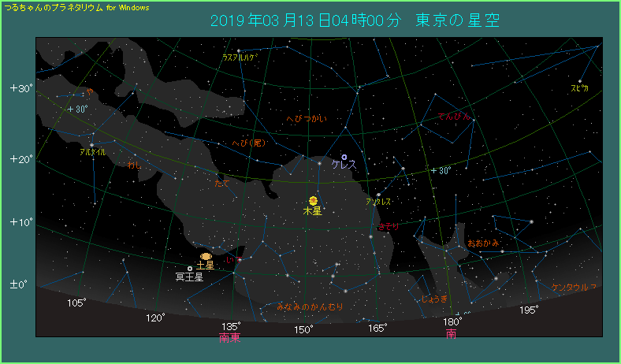The height and width of the screenshot is (364, 621).
Task: Click the star beside the アルタイル label
Action: coord(91,144)
